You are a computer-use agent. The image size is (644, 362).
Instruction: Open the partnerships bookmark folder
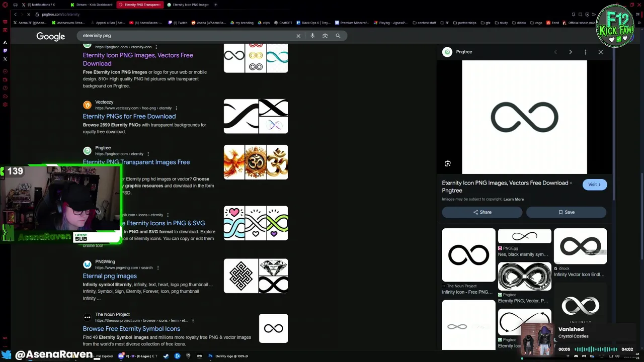pyautogui.click(x=464, y=23)
